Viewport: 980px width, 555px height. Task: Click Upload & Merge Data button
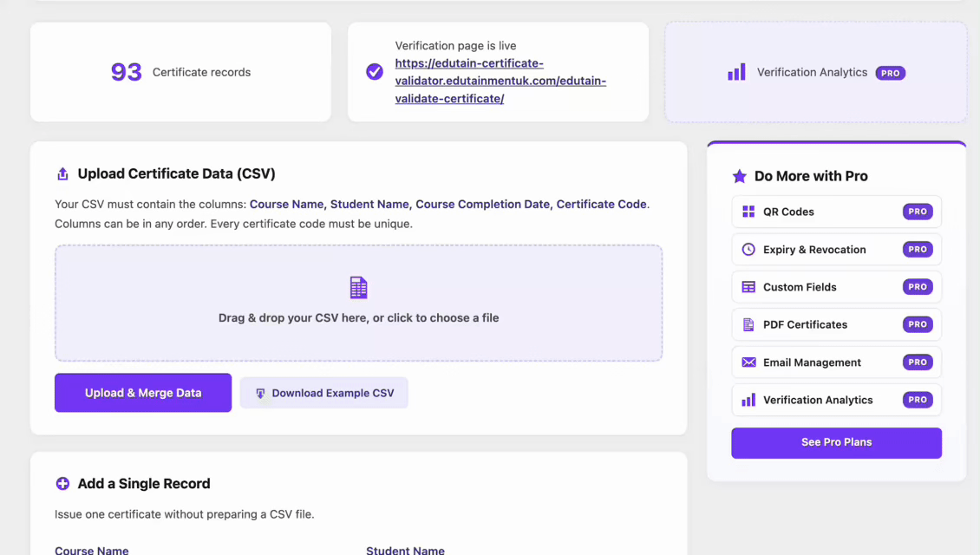(x=143, y=393)
